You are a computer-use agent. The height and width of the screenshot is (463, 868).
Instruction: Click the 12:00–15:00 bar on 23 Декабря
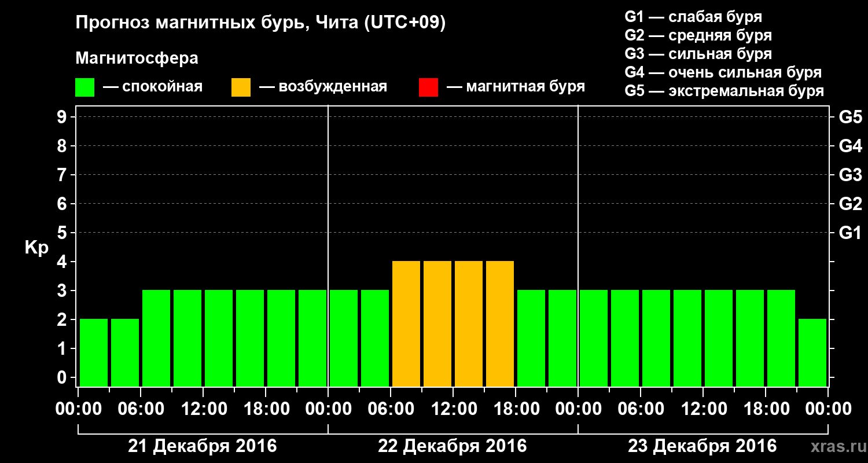pos(719,338)
